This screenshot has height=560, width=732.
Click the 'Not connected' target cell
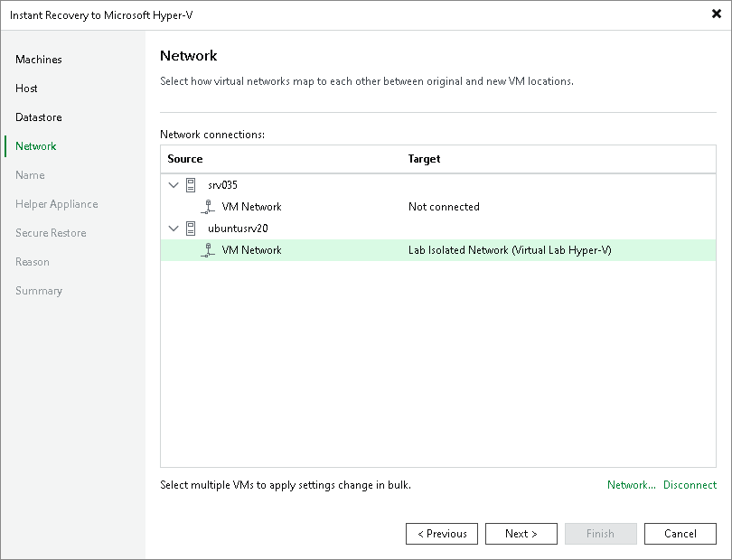coord(444,207)
